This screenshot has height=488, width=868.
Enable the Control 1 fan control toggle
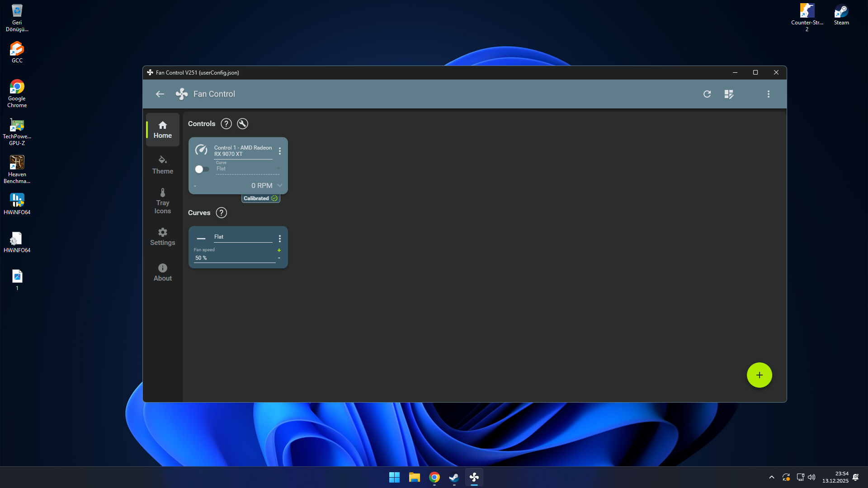(x=202, y=169)
